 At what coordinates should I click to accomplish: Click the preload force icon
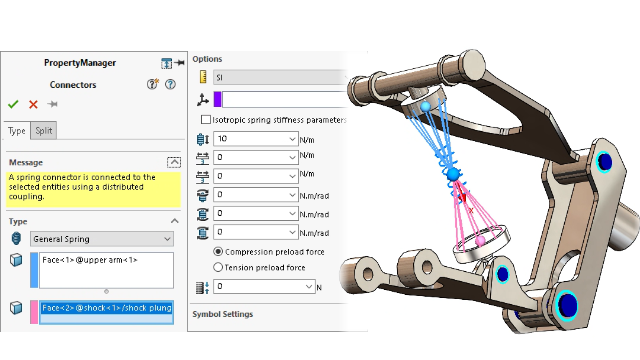(x=202, y=287)
